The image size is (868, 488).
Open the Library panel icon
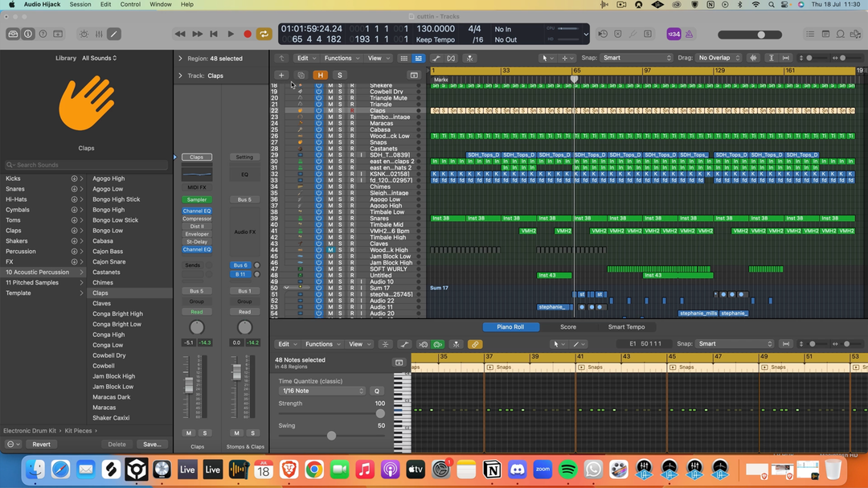[x=13, y=35]
